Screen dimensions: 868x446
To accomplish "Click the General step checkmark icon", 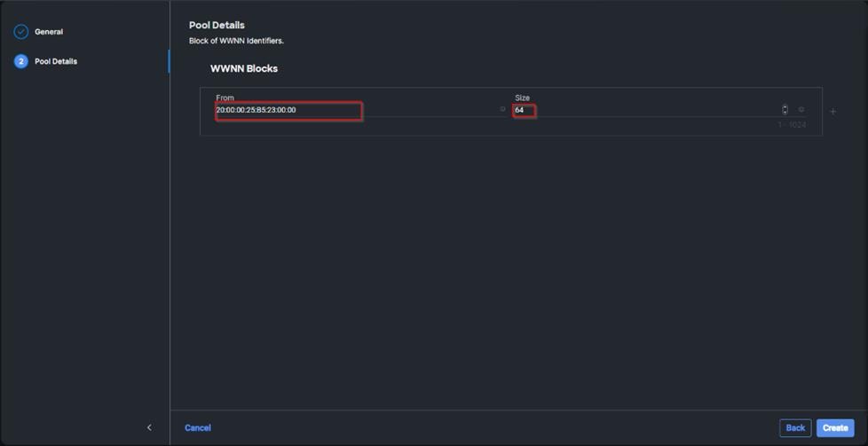I will coord(21,32).
